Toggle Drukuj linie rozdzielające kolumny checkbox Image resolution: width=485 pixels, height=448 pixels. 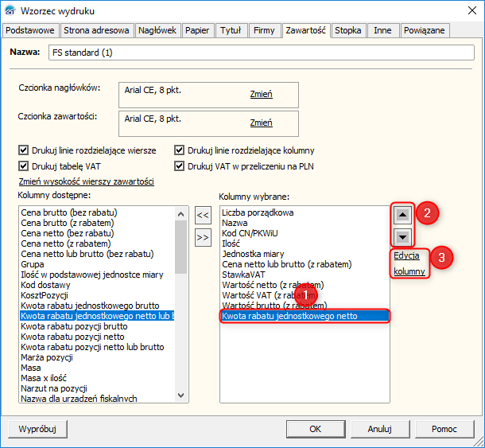point(179,150)
